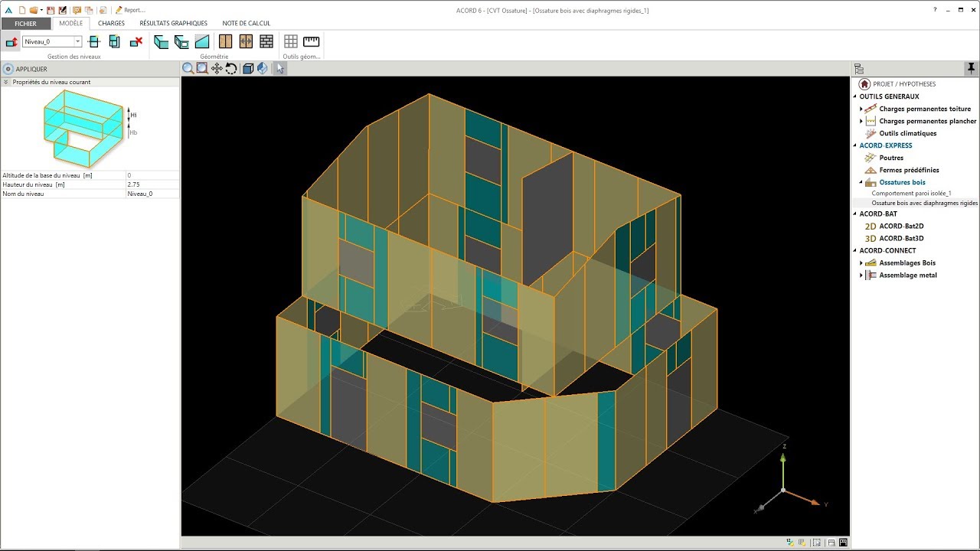Click the APPLIQUER button
The width and height of the screenshot is (980, 551).
click(x=25, y=69)
